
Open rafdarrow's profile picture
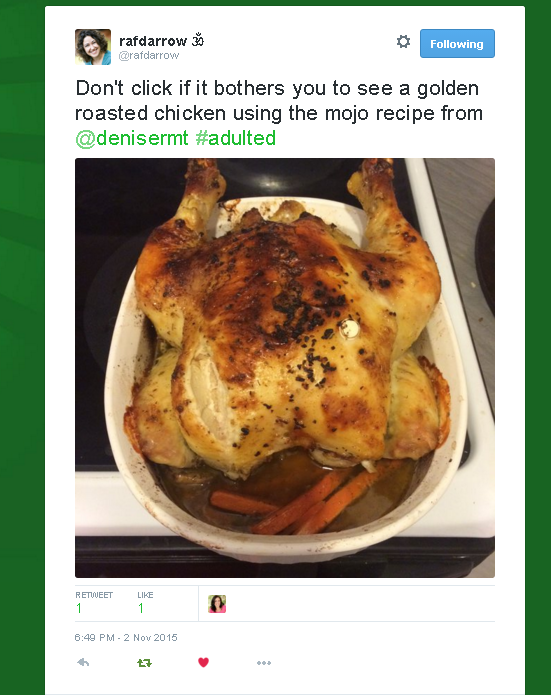point(93,47)
